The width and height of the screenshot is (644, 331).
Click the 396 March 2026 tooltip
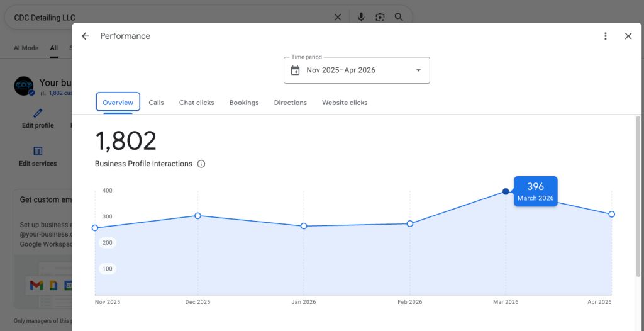(536, 191)
